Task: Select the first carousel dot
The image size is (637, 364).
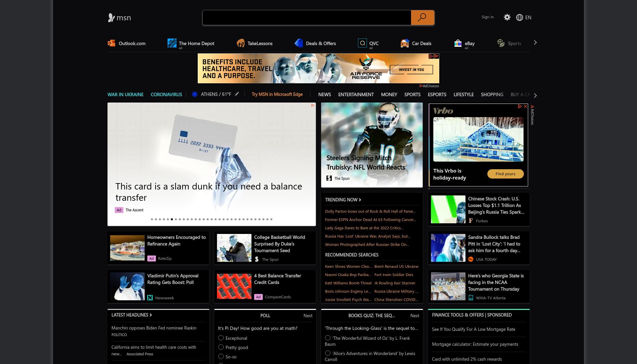Action: [152, 219]
